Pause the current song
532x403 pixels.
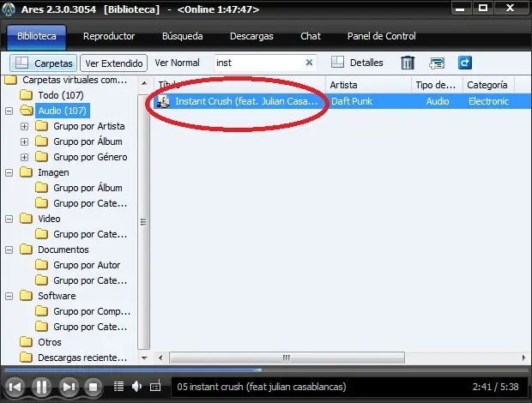41,387
